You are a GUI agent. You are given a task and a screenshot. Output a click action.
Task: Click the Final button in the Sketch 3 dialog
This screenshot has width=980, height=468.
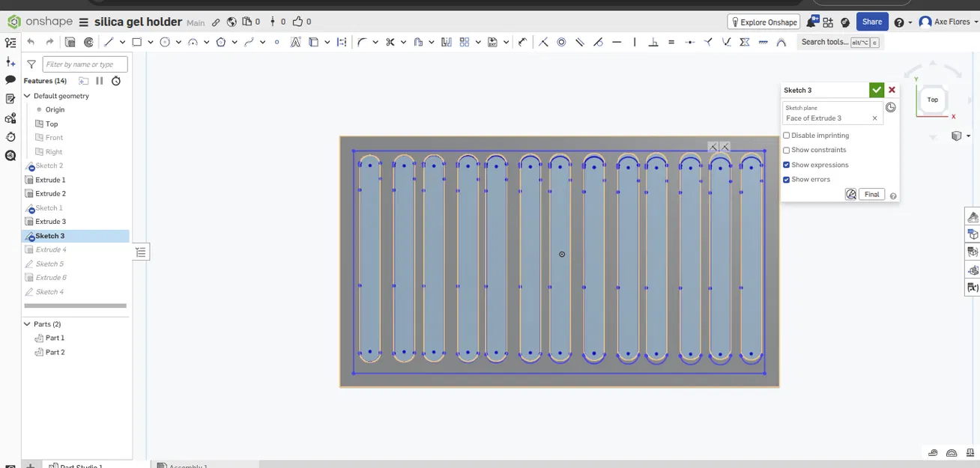pyautogui.click(x=871, y=195)
